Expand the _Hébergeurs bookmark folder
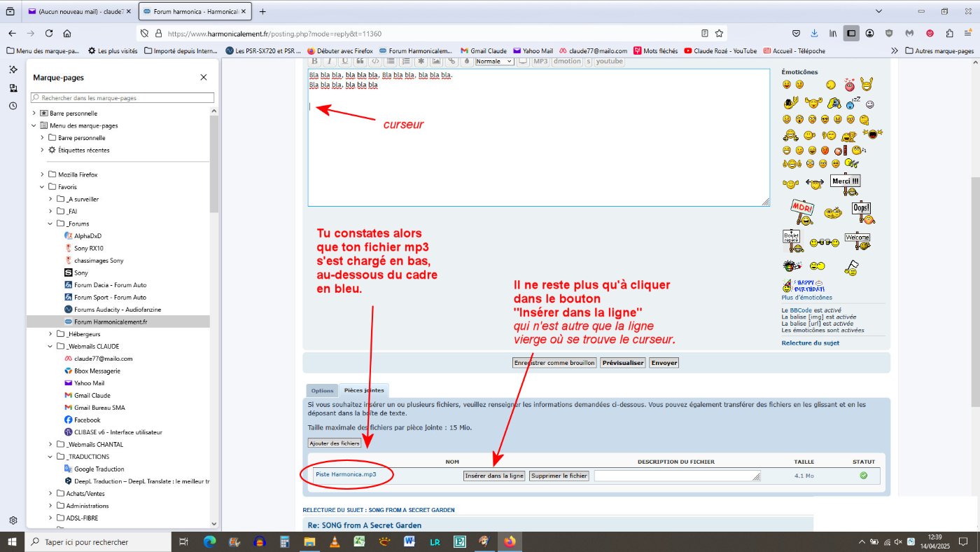 click(51, 334)
